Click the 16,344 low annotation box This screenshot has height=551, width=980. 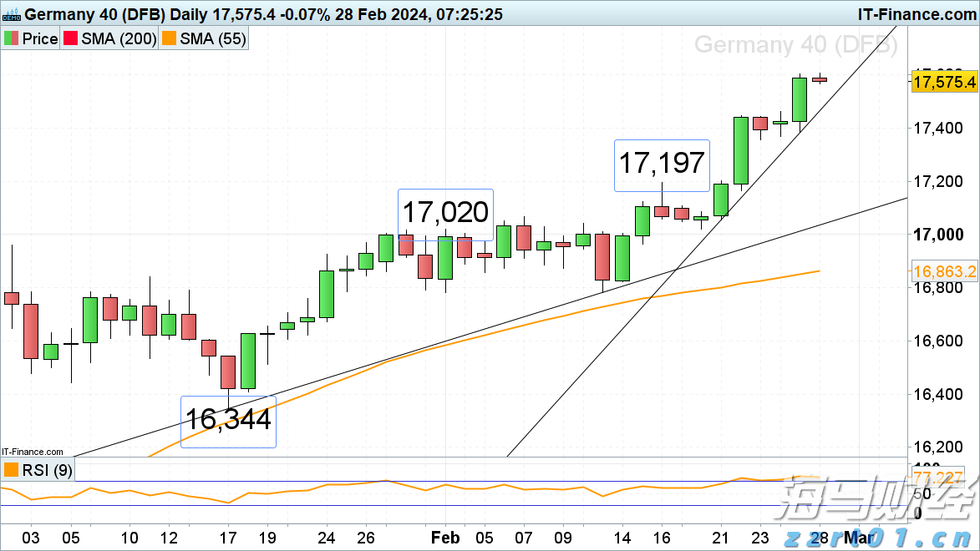click(x=228, y=420)
